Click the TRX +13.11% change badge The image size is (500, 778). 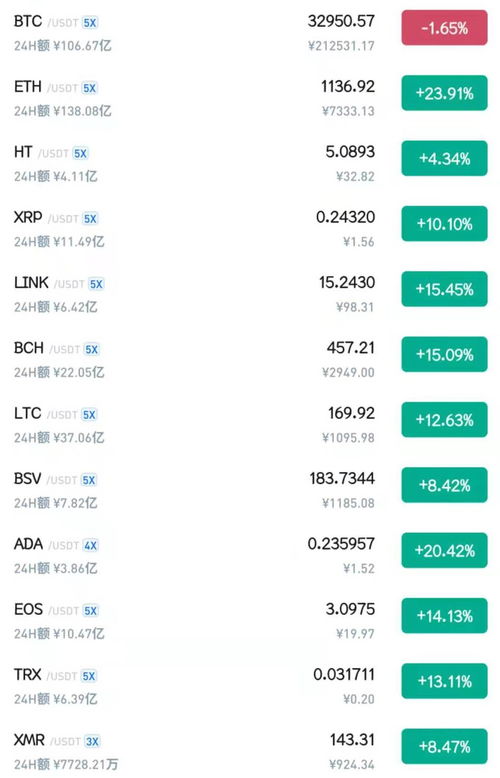(444, 681)
